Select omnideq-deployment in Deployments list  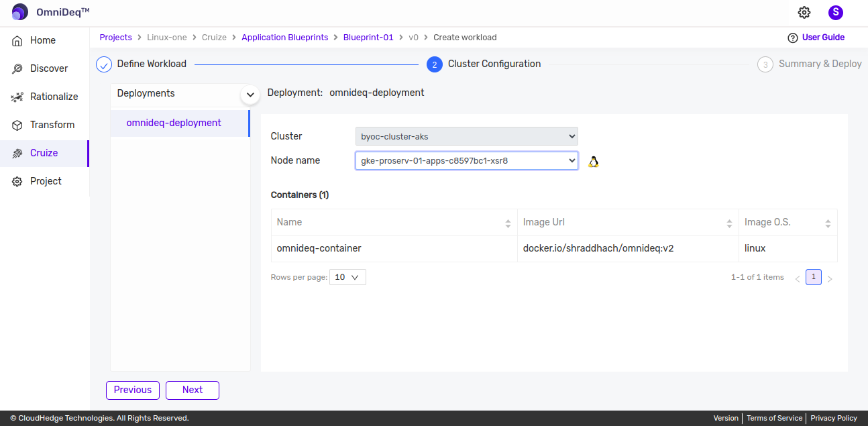pos(179,123)
